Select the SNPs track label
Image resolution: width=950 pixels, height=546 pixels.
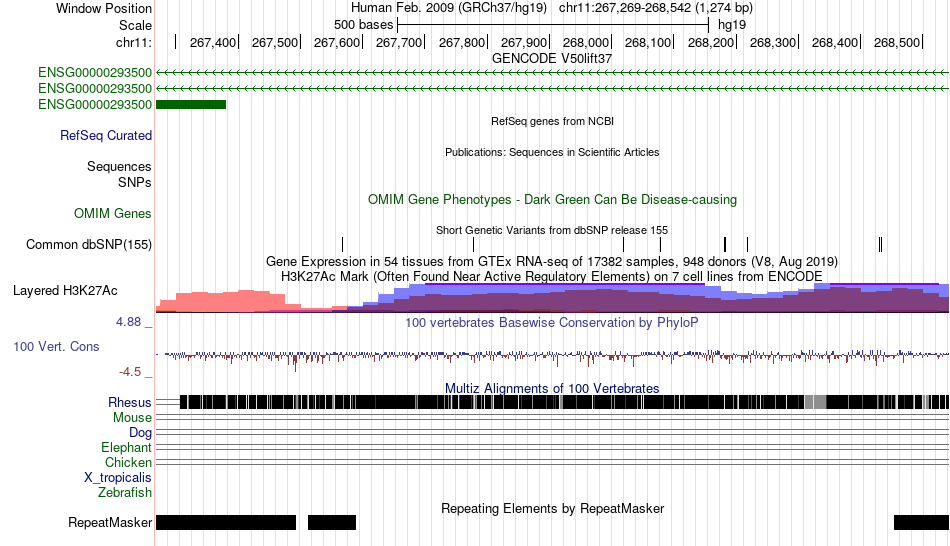point(135,182)
